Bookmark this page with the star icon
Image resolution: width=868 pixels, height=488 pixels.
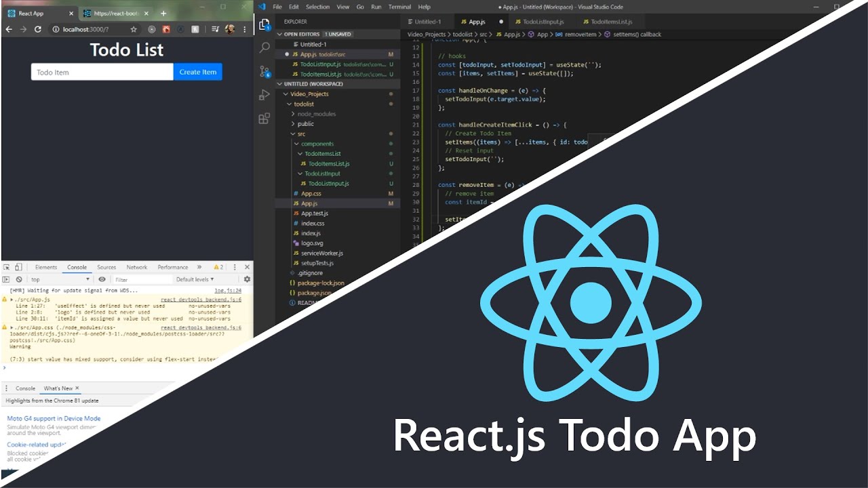tap(134, 30)
